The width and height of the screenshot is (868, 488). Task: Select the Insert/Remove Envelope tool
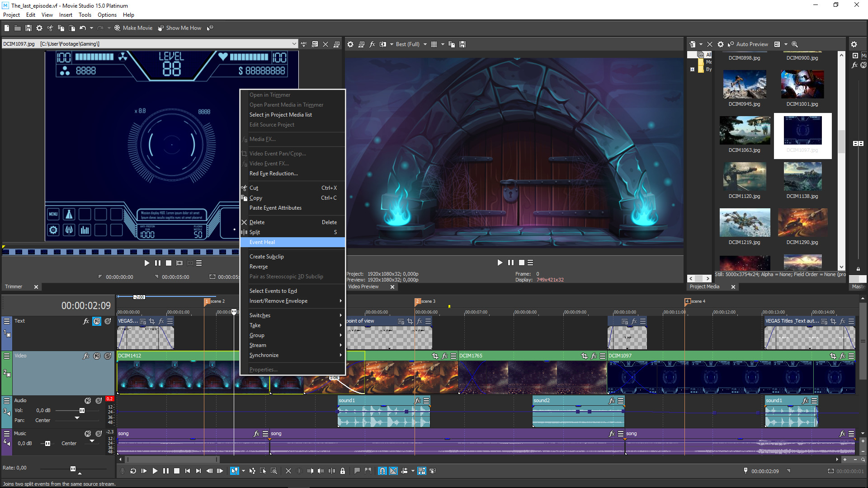[x=278, y=300]
